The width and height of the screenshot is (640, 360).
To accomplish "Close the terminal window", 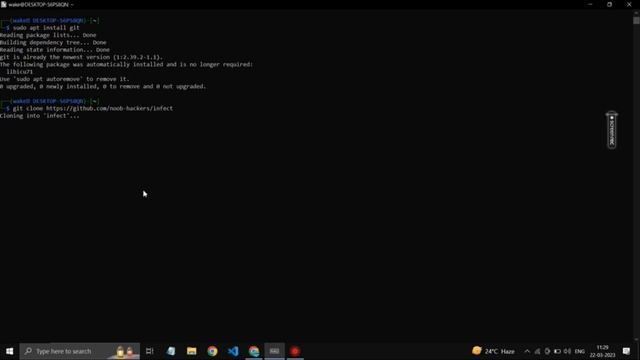I will coord(629,4).
